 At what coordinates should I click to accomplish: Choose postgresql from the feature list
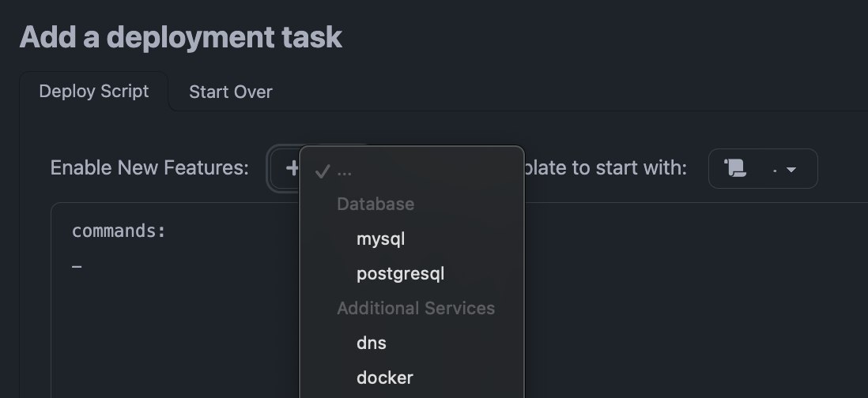[x=400, y=274]
